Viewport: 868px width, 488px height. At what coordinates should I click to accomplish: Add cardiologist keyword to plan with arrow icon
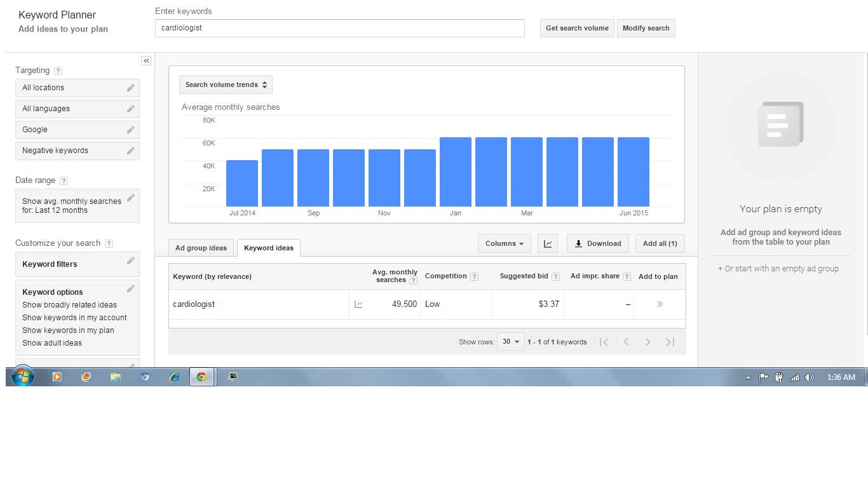pos(659,304)
